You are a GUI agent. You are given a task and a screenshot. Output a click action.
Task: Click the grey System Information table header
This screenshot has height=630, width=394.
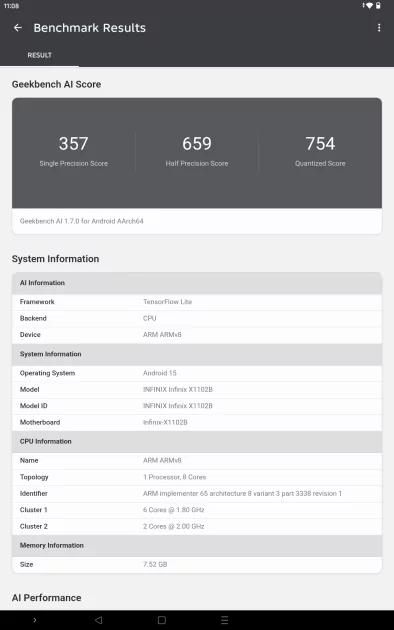pos(197,354)
